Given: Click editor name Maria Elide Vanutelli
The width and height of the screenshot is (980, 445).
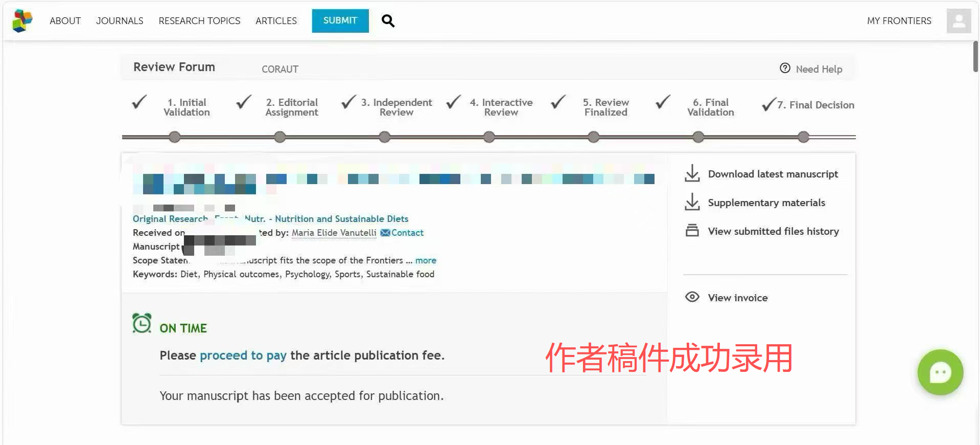Looking at the screenshot, I should (x=334, y=233).
